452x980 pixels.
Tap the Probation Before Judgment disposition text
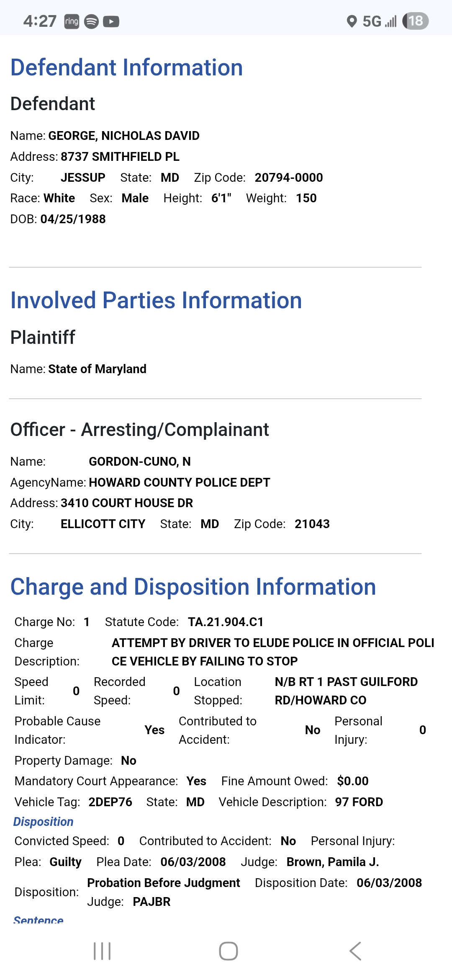(163, 883)
